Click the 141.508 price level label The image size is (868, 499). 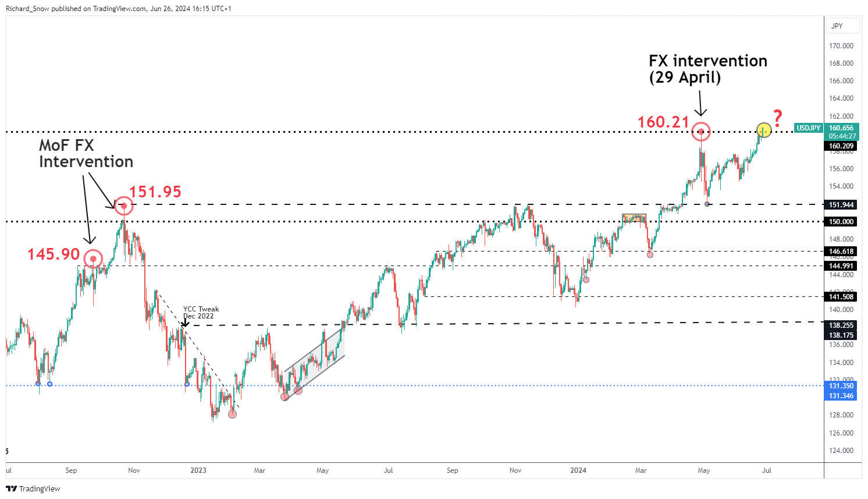(x=841, y=297)
